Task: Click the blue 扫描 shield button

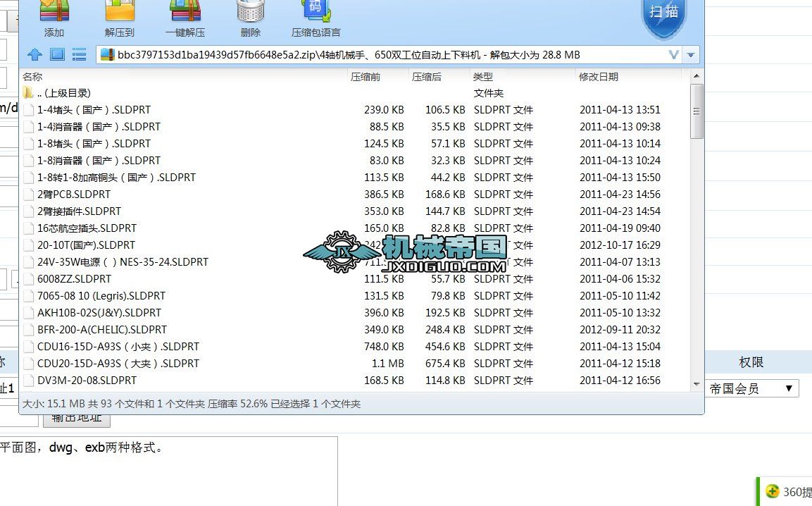Action: [x=664, y=18]
